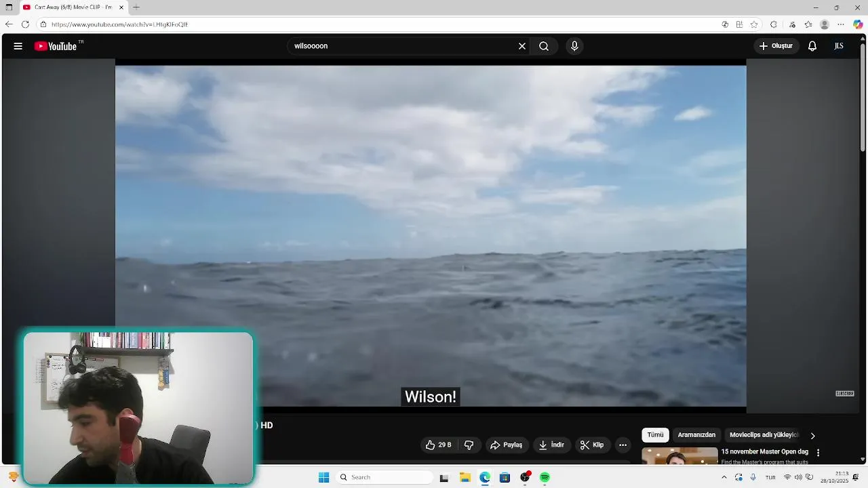Image resolution: width=868 pixels, height=488 pixels.
Task: Create a clip with Klip button
Action: coord(592,445)
